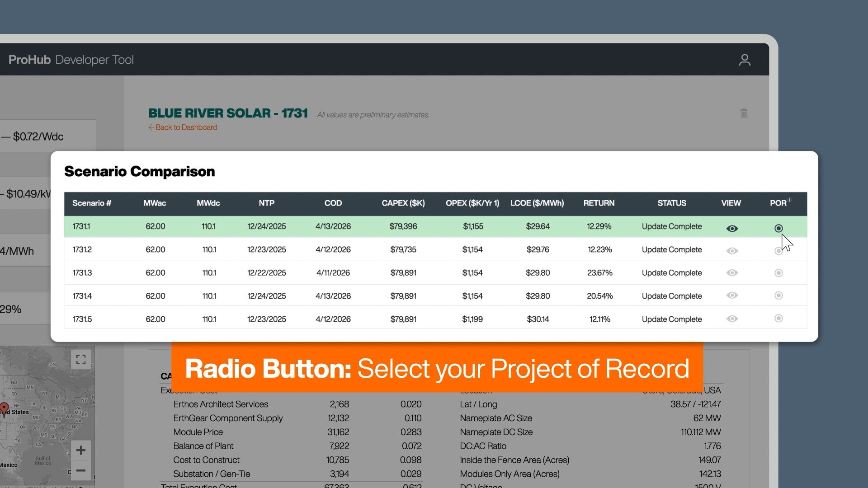The image size is (868, 488).
Task: View scenario 1731.3 eye icon
Action: 732,273
